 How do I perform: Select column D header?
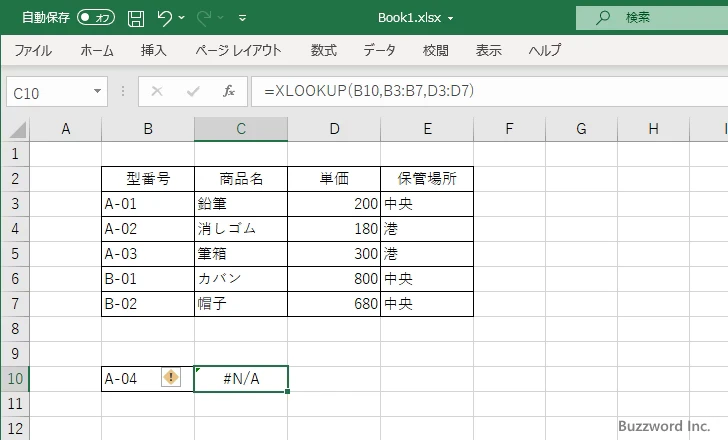[334, 129]
